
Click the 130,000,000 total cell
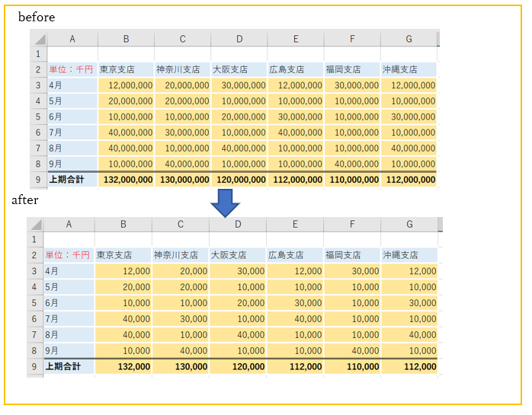point(182,180)
